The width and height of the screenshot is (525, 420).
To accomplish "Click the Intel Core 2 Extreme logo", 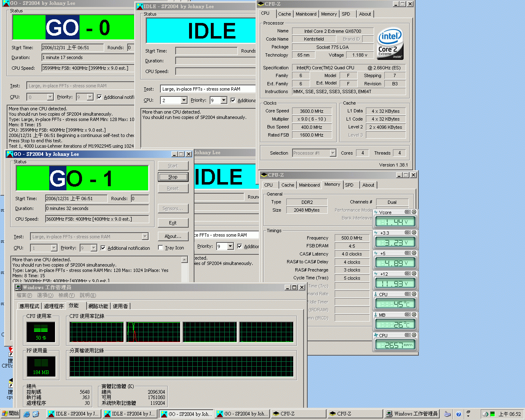I will (x=390, y=44).
